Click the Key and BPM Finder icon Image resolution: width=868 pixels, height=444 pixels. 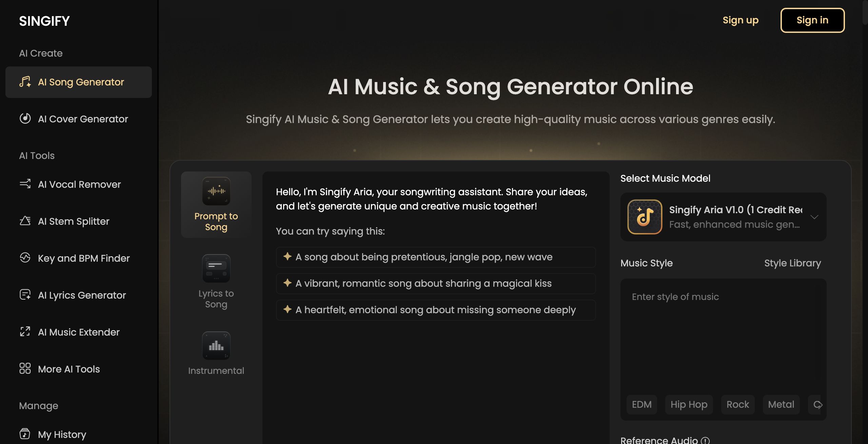click(25, 258)
